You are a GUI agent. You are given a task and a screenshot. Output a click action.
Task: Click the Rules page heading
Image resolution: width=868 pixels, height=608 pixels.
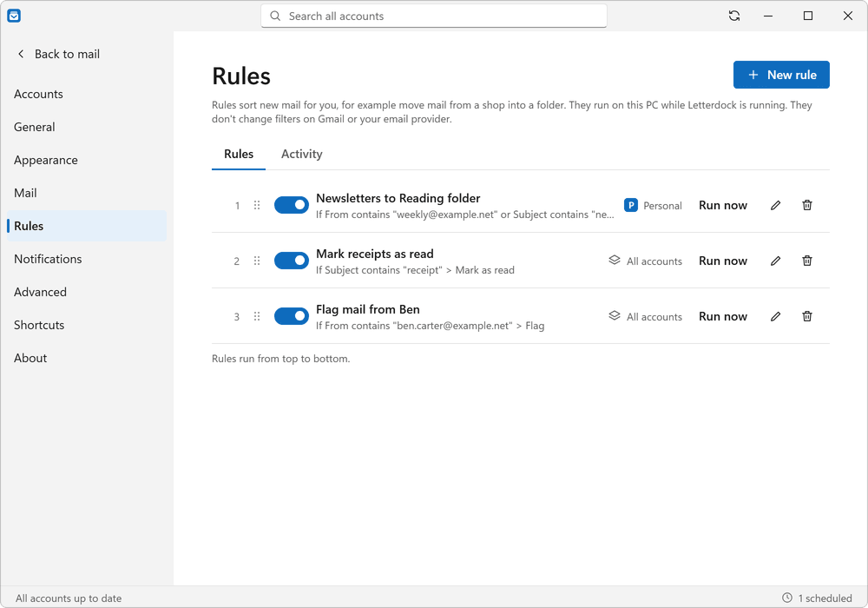pyautogui.click(x=241, y=76)
